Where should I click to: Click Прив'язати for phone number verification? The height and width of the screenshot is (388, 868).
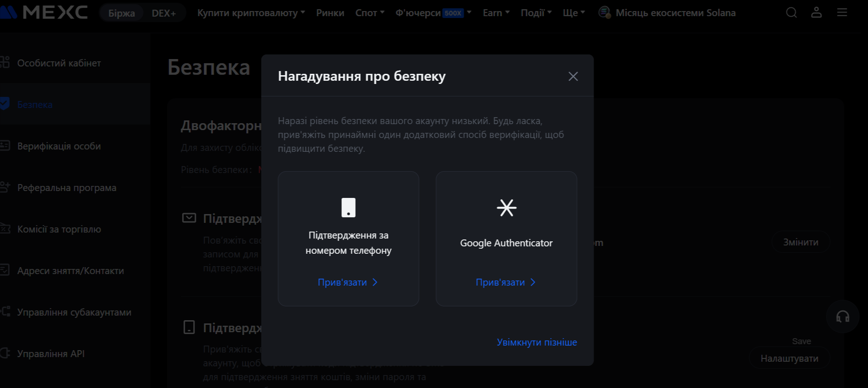(x=342, y=282)
